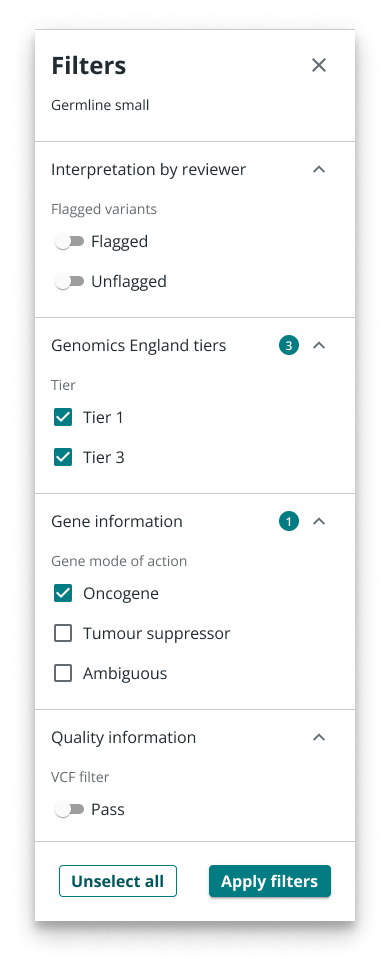This screenshot has width=390, height=963.
Task: Switch on the Pass VCF filter toggle
Action: (x=69, y=809)
